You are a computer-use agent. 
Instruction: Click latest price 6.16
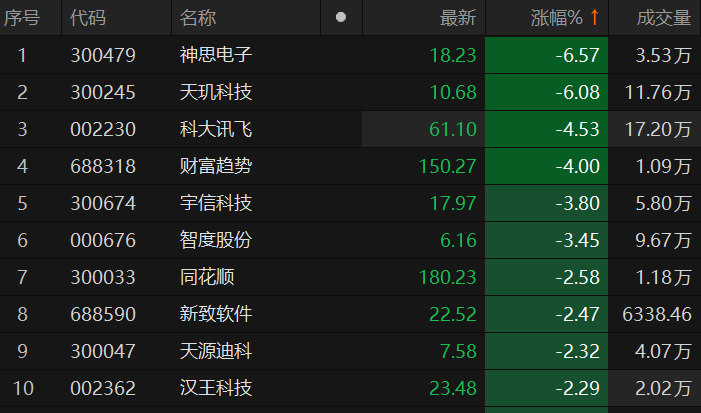(458, 240)
